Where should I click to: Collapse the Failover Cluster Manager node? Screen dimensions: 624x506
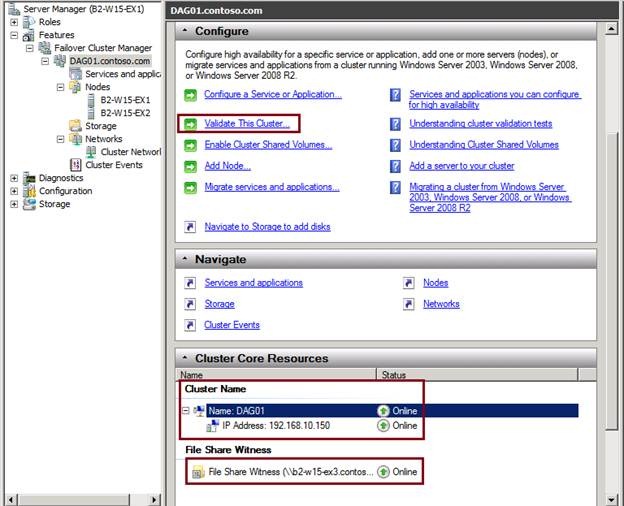[x=29, y=48]
